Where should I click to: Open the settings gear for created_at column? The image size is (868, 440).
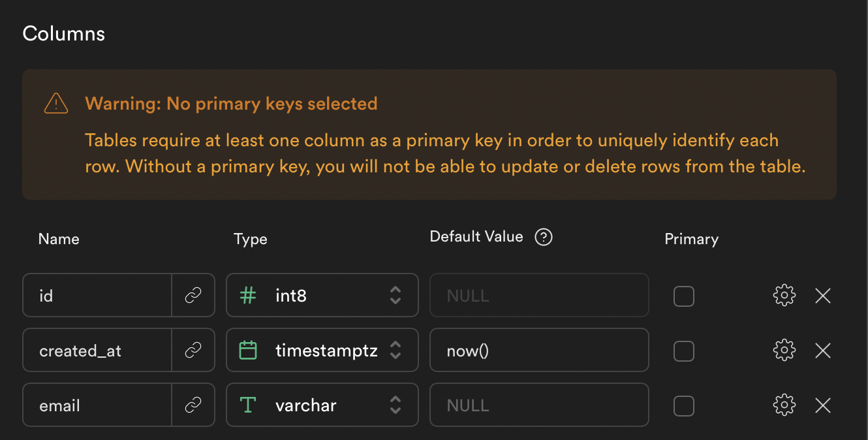pyautogui.click(x=784, y=350)
